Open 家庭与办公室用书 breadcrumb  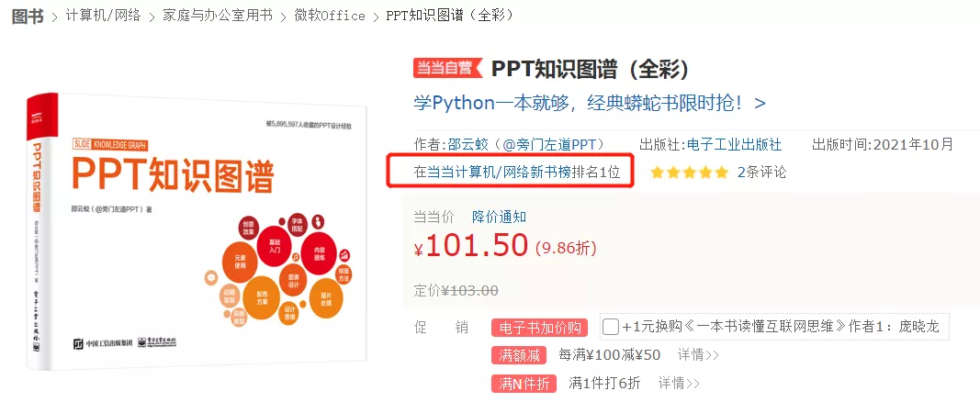[x=218, y=16]
